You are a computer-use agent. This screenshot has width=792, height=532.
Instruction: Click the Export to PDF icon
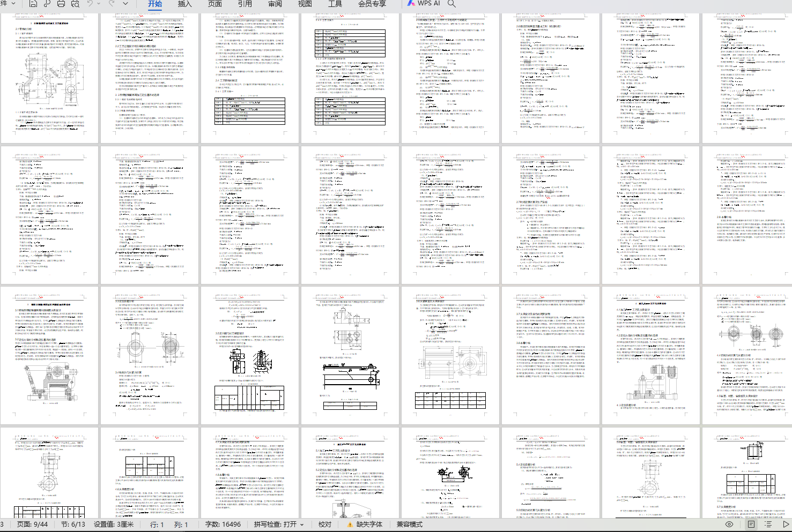pos(47,4)
